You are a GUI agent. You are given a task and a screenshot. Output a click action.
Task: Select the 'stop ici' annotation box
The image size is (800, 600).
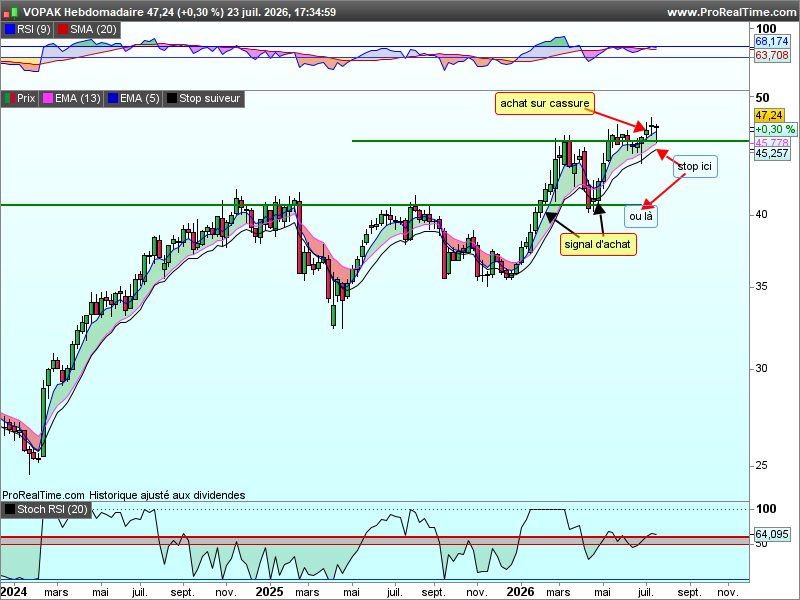point(695,166)
